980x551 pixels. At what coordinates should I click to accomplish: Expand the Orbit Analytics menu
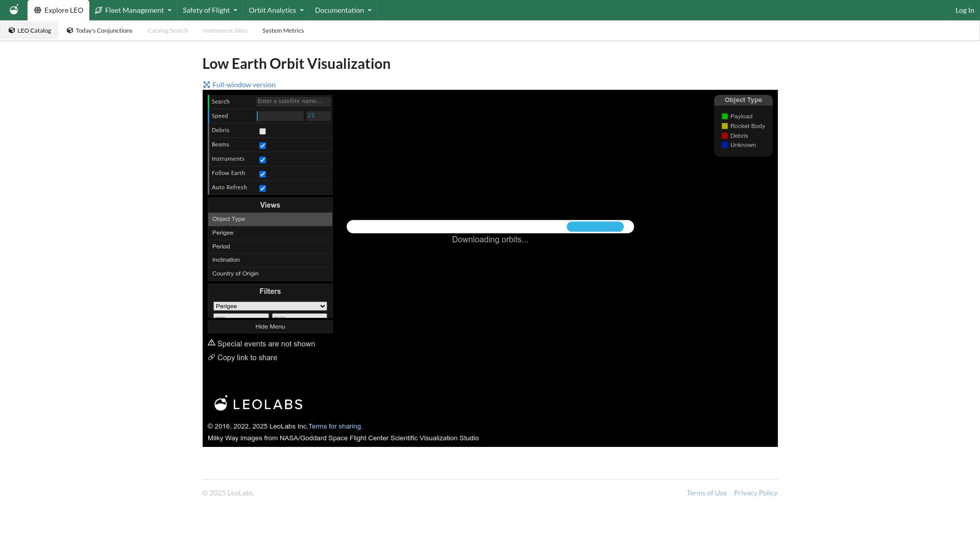tap(276, 10)
